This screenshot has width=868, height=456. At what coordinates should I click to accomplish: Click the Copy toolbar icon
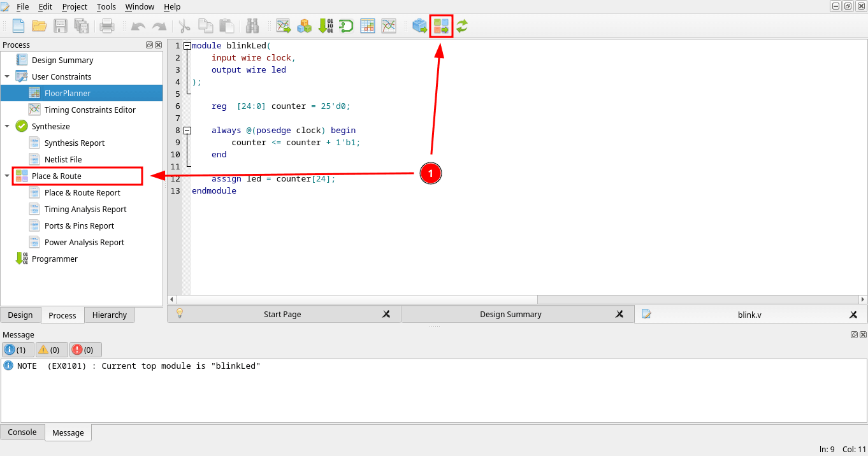tap(205, 26)
